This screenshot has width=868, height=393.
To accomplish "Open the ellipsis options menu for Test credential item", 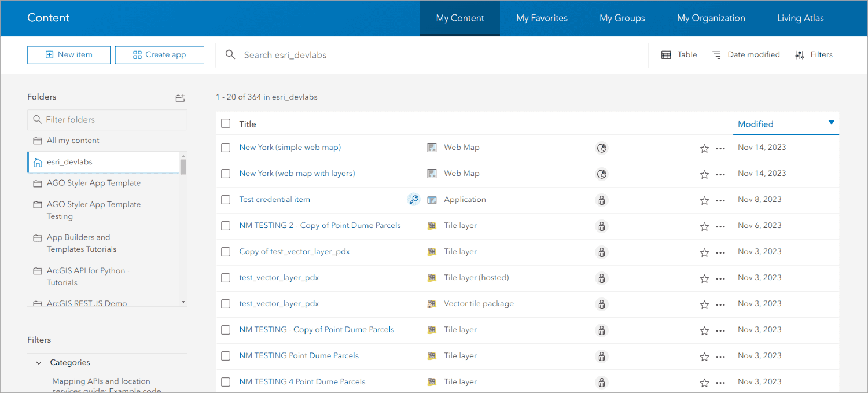I will tap(720, 200).
